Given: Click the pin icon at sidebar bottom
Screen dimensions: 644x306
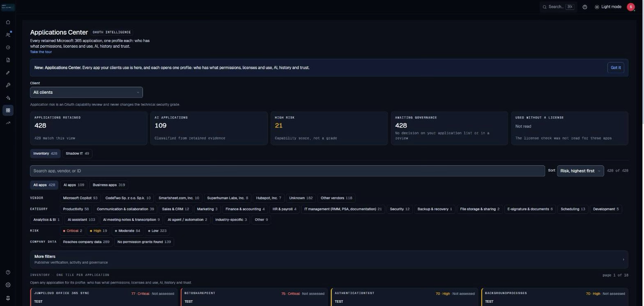Looking at the screenshot, I should click(x=8, y=298).
